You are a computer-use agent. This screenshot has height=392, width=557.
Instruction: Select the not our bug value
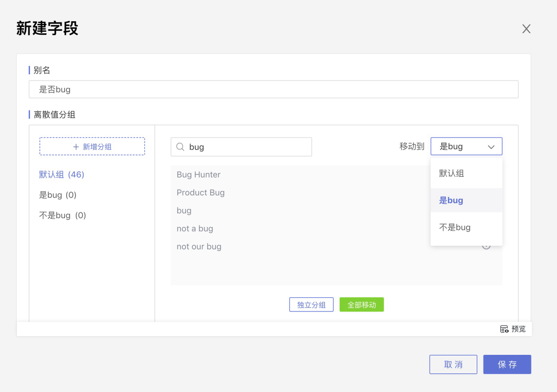tap(199, 247)
